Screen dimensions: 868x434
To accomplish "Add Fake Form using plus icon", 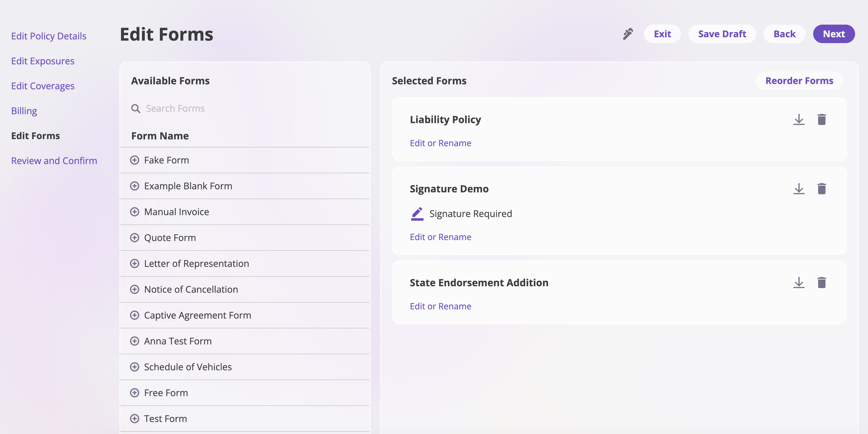I will click(x=134, y=160).
